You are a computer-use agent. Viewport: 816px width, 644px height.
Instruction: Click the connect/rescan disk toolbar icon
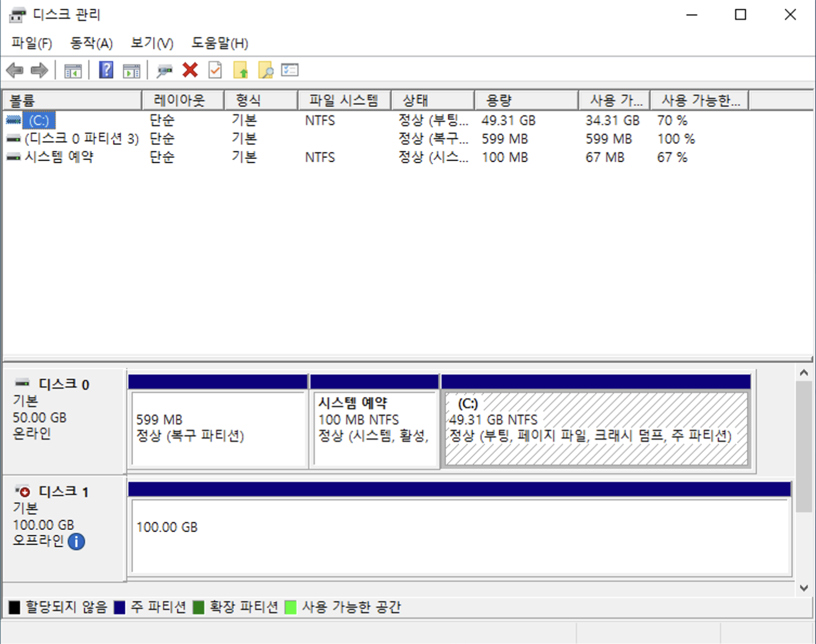[164, 70]
